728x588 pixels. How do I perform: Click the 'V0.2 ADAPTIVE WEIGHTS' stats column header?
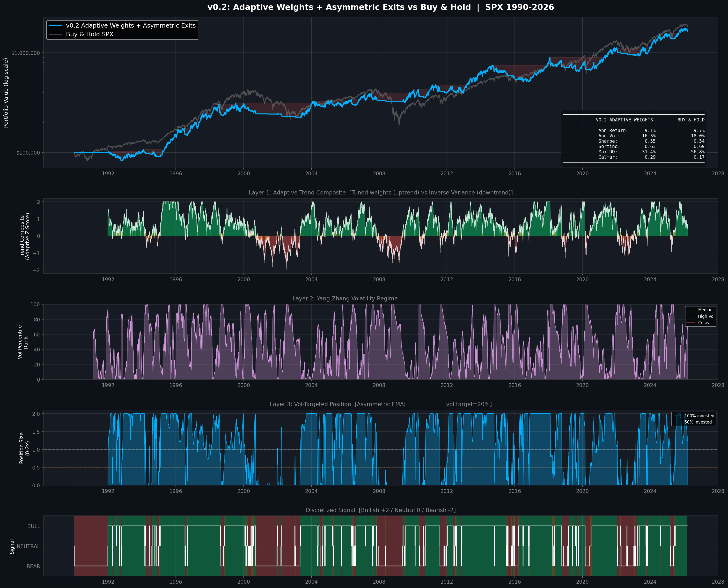coord(624,120)
